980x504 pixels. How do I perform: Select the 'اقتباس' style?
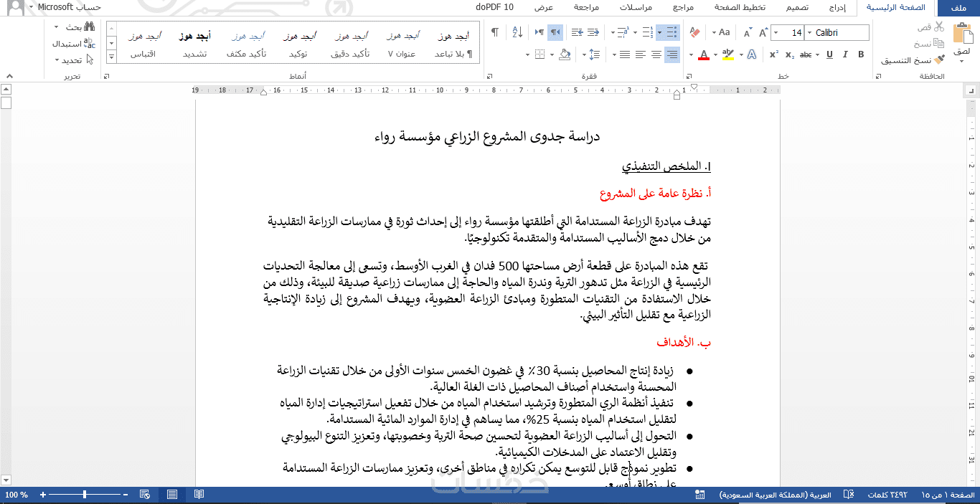[144, 44]
